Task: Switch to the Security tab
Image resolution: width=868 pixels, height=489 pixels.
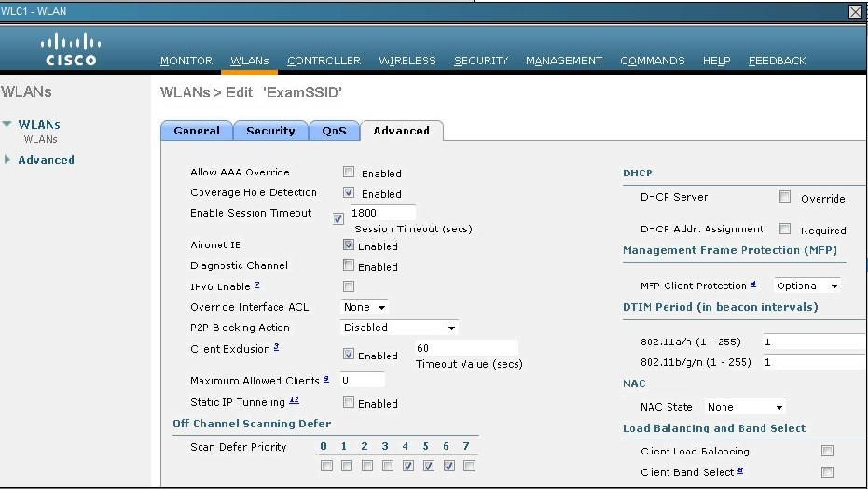Action: pos(270,131)
